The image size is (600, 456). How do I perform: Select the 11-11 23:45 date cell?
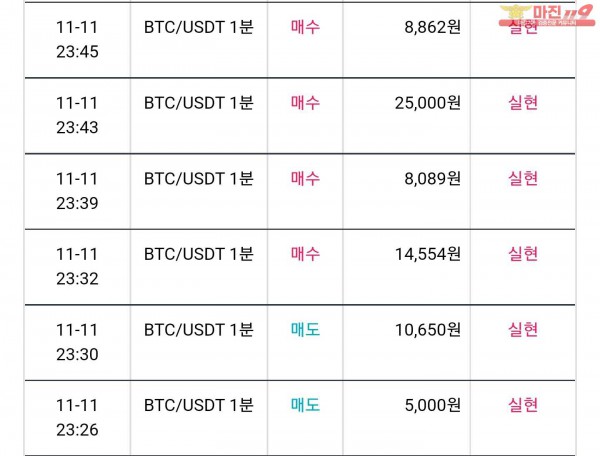click(x=77, y=39)
